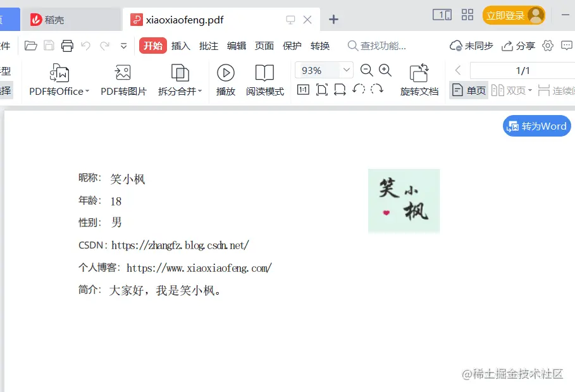
Task: Open the 保护 ribbon tab
Action: [292, 46]
